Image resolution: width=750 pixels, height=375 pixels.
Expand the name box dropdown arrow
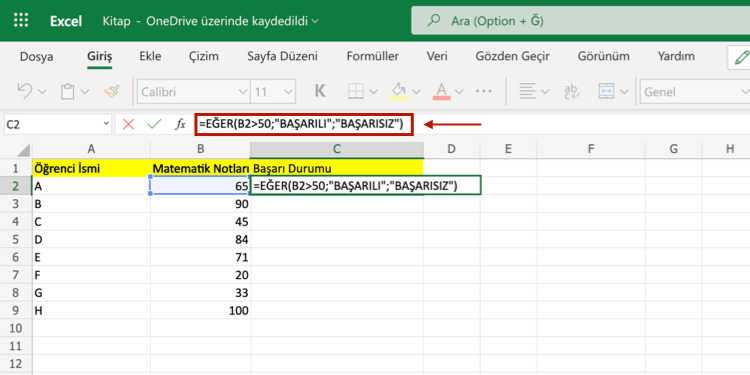pyautogui.click(x=106, y=124)
